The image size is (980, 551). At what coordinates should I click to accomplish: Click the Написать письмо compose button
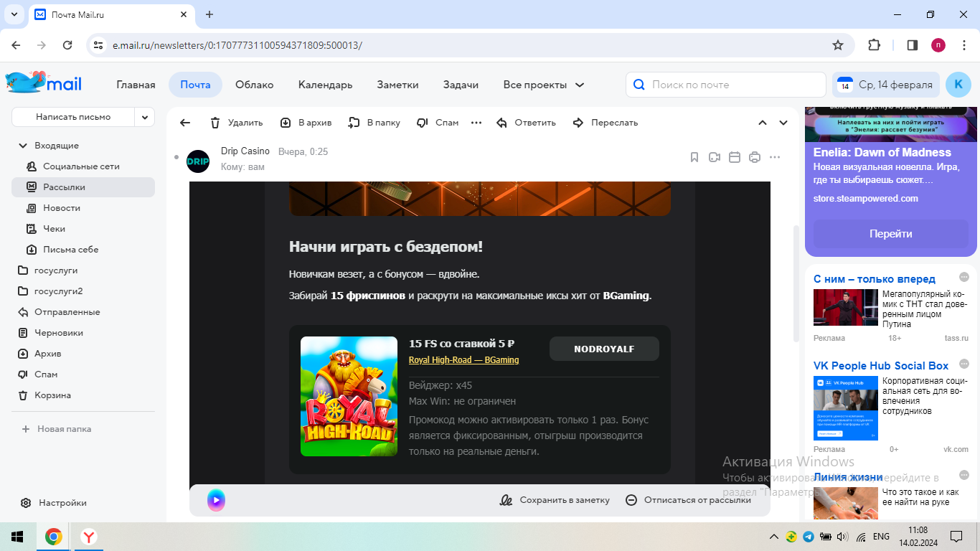73,117
